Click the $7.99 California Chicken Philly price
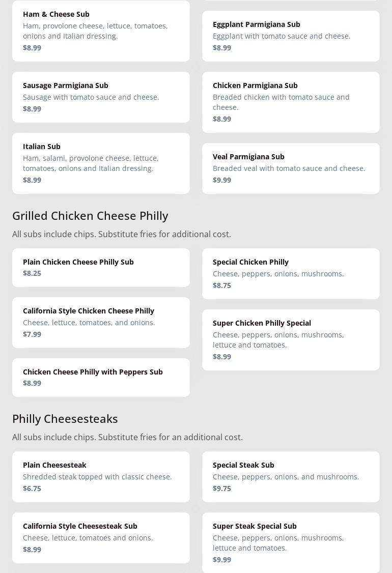Screen dimensions: 392x573 (x=32, y=334)
